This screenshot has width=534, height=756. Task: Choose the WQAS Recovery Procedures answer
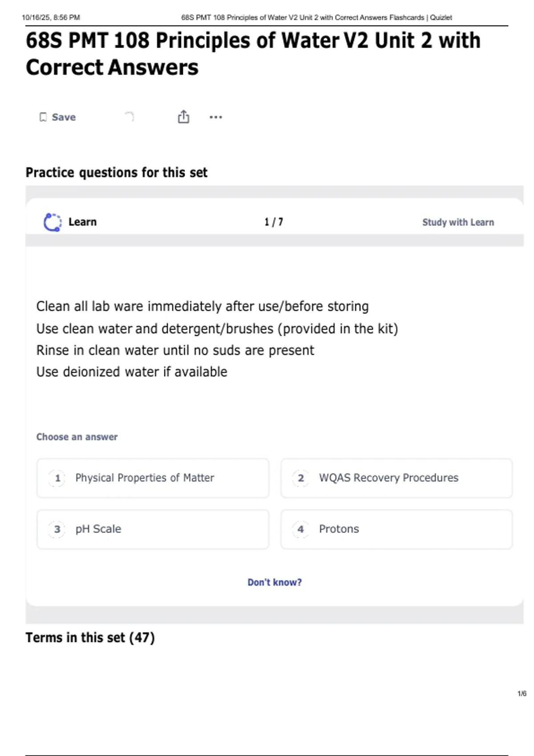point(396,478)
